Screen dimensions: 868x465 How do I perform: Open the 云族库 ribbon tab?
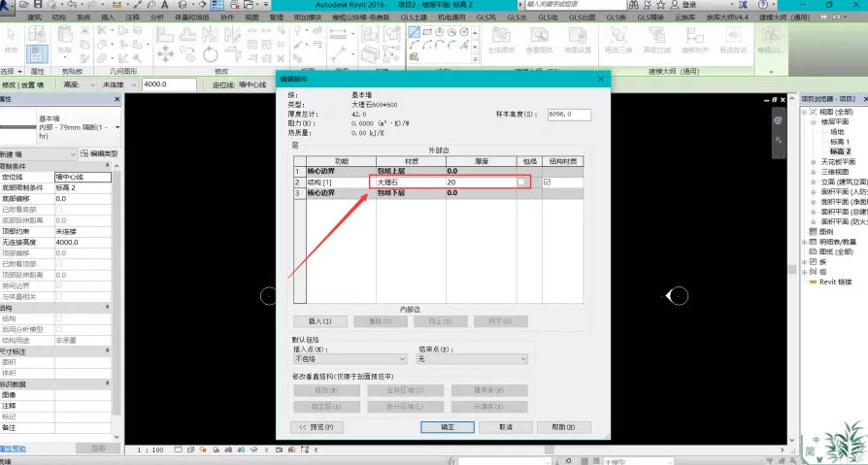(x=684, y=17)
